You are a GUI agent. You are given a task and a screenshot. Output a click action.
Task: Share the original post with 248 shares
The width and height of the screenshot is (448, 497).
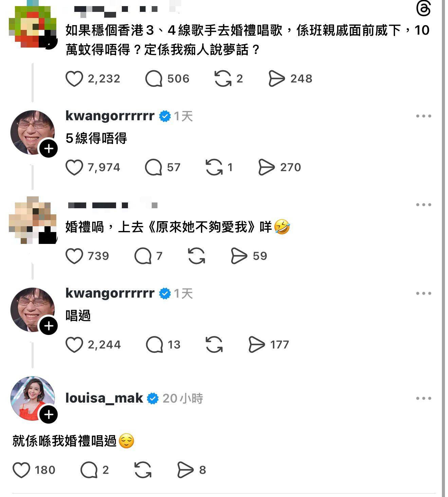point(277,79)
